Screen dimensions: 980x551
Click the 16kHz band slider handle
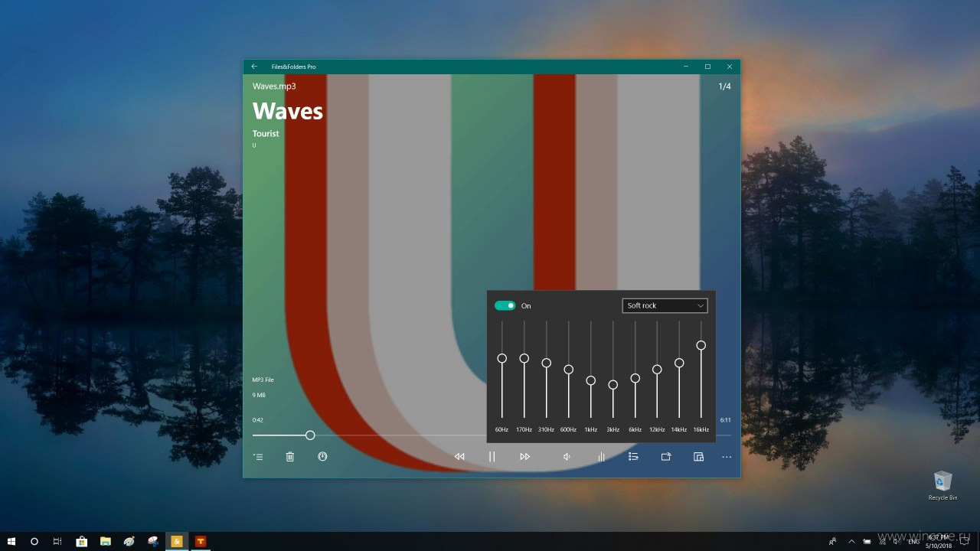pos(701,345)
